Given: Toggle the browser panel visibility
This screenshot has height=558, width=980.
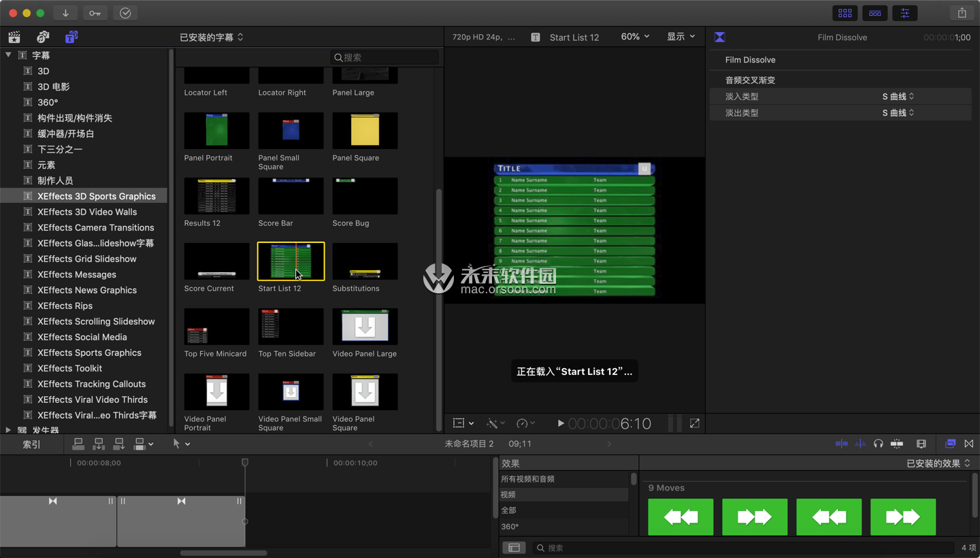Looking at the screenshot, I should (845, 13).
